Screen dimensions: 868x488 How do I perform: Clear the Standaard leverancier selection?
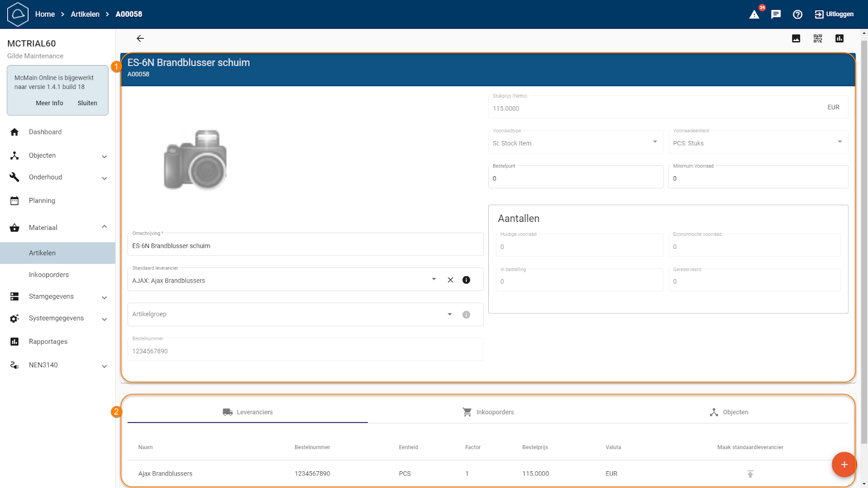pyautogui.click(x=450, y=280)
